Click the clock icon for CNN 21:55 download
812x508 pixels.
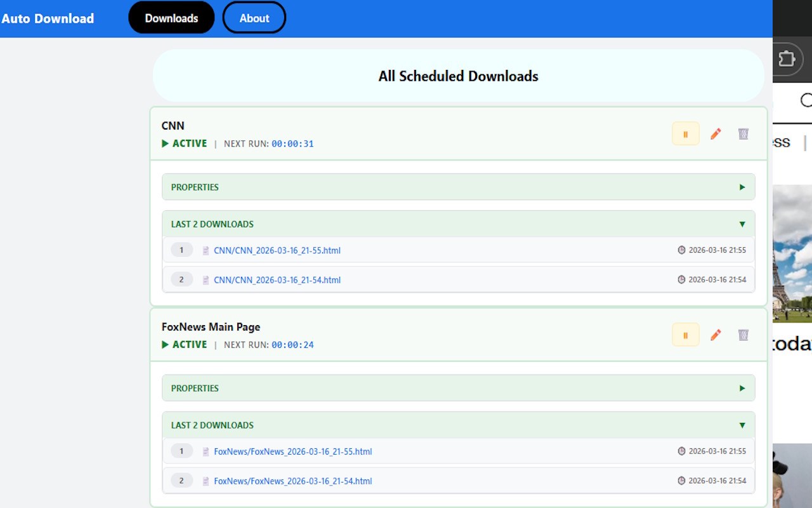(681, 250)
